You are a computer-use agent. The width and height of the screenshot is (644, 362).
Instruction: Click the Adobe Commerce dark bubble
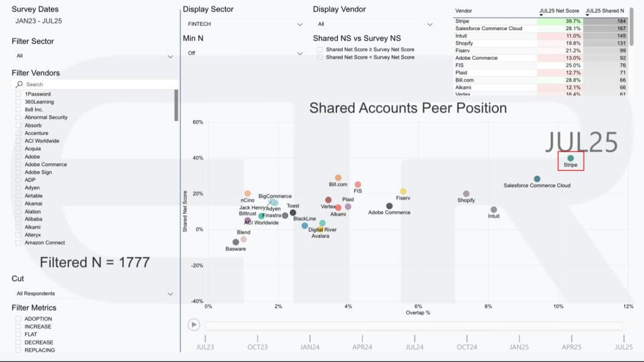click(389, 206)
